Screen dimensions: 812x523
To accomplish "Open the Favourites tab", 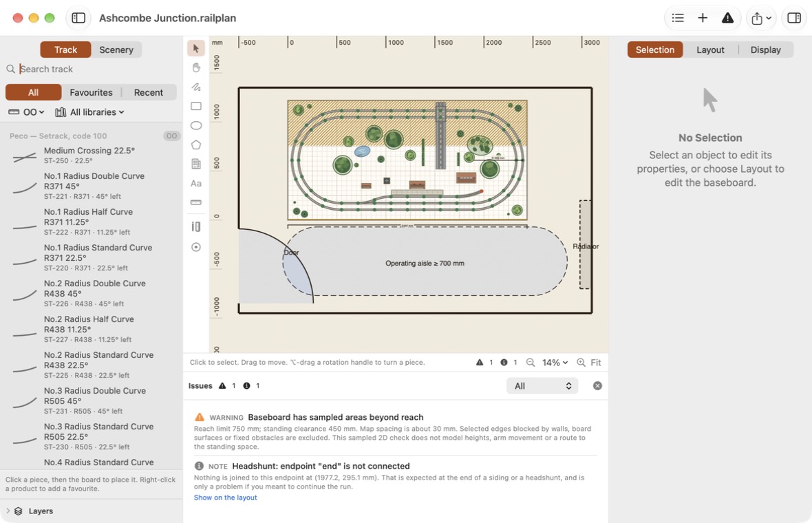I will (x=91, y=92).
